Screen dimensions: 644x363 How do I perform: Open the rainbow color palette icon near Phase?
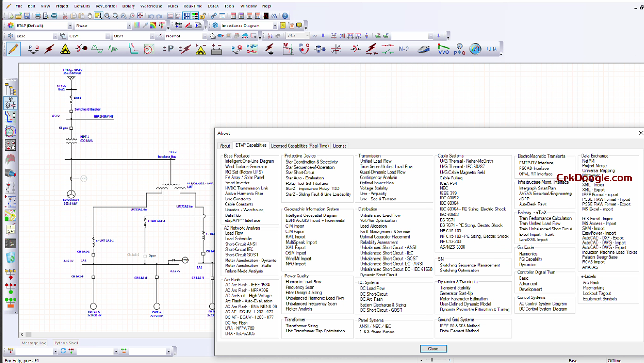coord(154,26)
